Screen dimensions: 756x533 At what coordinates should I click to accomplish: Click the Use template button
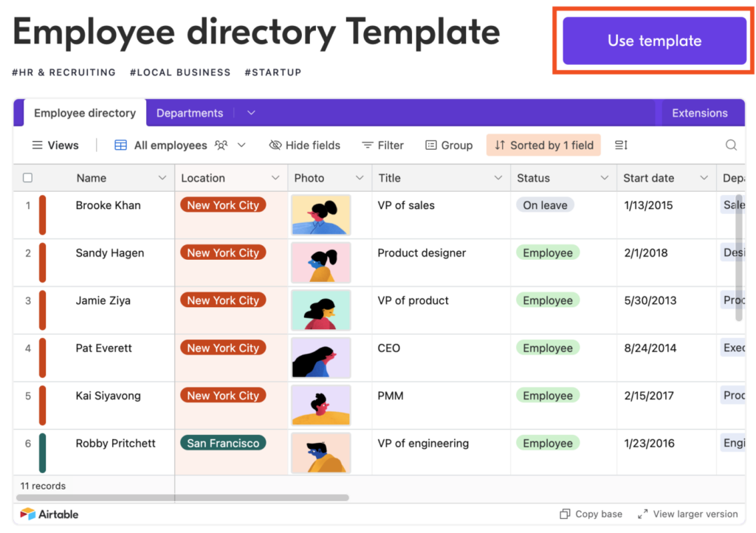(654, 41)
